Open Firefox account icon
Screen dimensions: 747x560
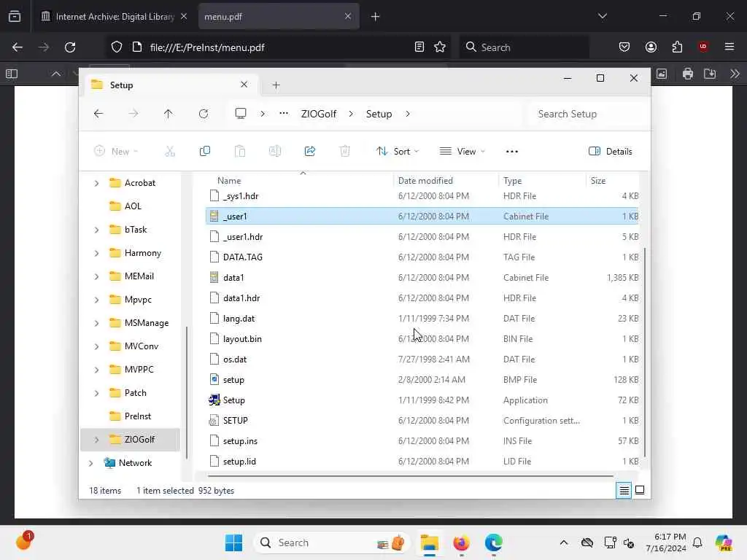[651, 47]
